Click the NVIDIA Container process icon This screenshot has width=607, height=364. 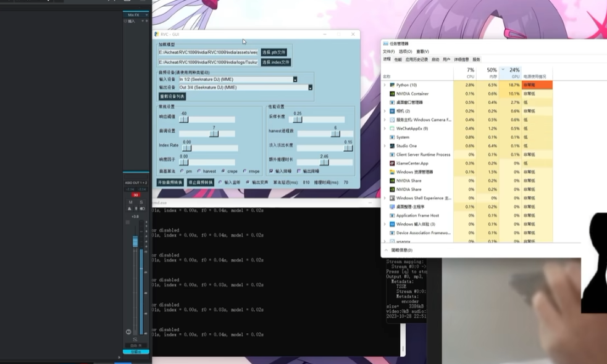tap(391, 94)
